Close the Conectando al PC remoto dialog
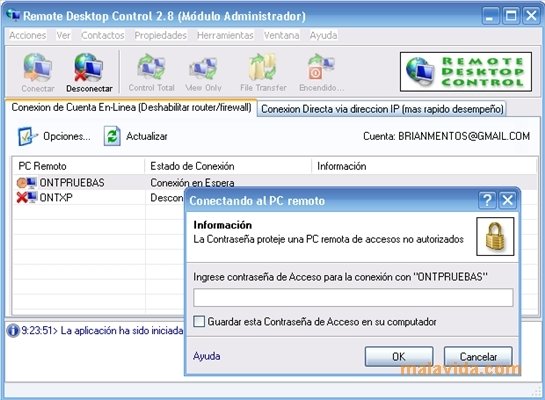Image resolution: width=545 pixels, height=400 pixels. pyautogui.click(x=507, y=200)
